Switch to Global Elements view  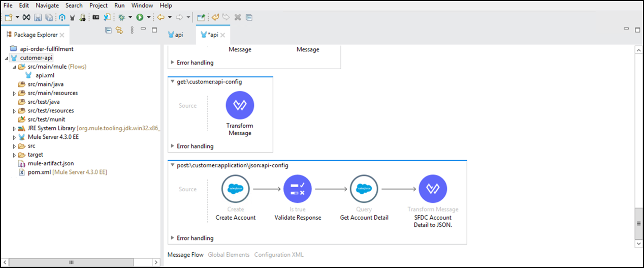(x=229, y=255)
